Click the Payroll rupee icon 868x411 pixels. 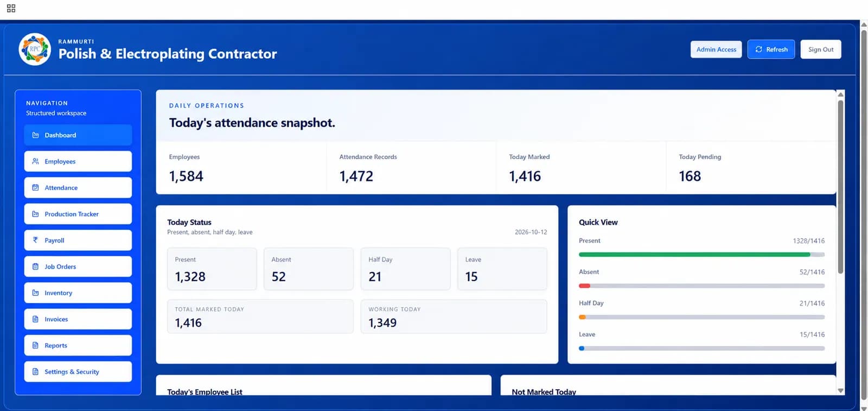click(35, 240)
